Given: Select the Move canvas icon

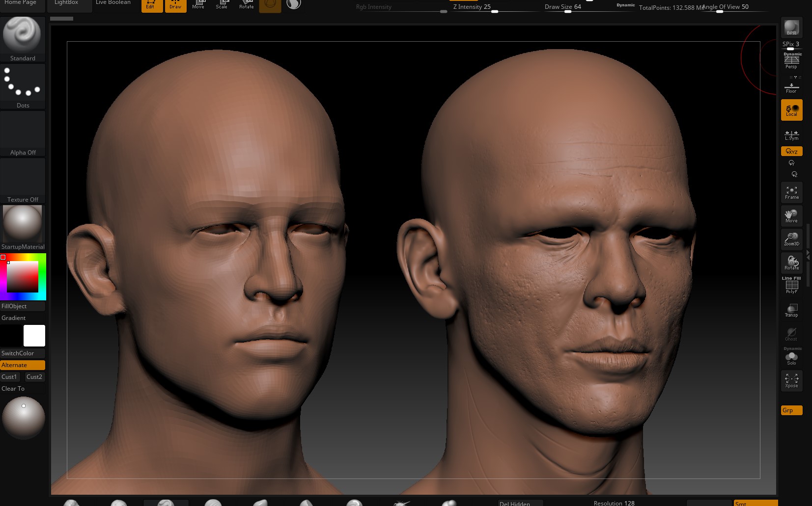Looking at the screenshot, I should (x=791, y=215).
